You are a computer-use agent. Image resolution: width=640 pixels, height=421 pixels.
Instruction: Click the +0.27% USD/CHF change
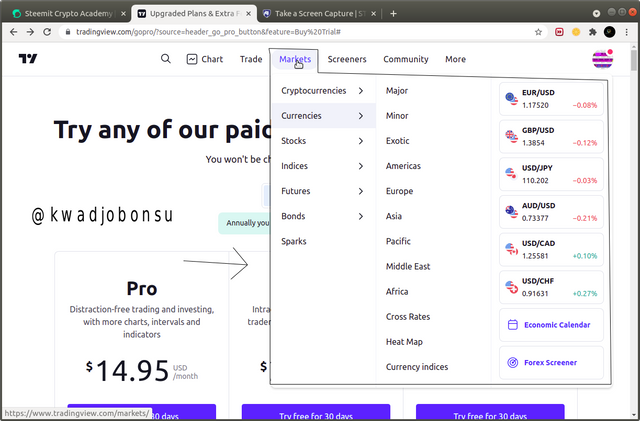pyautogui.click(x=584, y=294)
